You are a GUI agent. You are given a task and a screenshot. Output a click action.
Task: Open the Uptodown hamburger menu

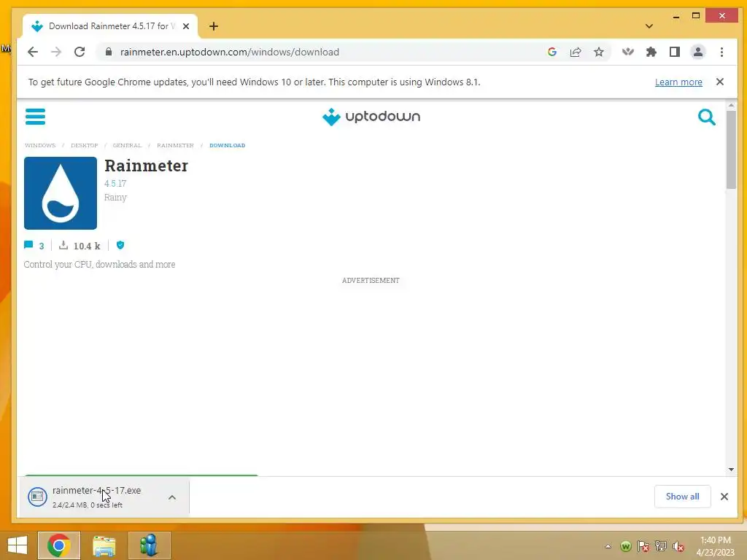[x=35, y=116]
